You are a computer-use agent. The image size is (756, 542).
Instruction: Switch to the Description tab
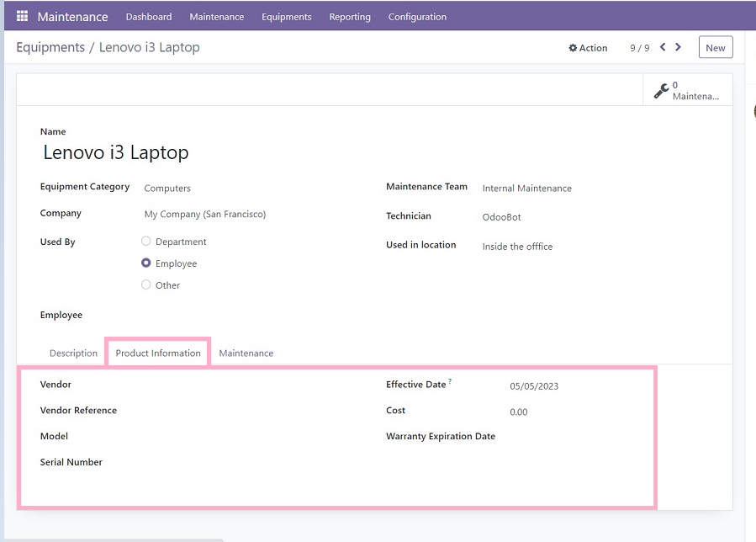click(73, 353)
